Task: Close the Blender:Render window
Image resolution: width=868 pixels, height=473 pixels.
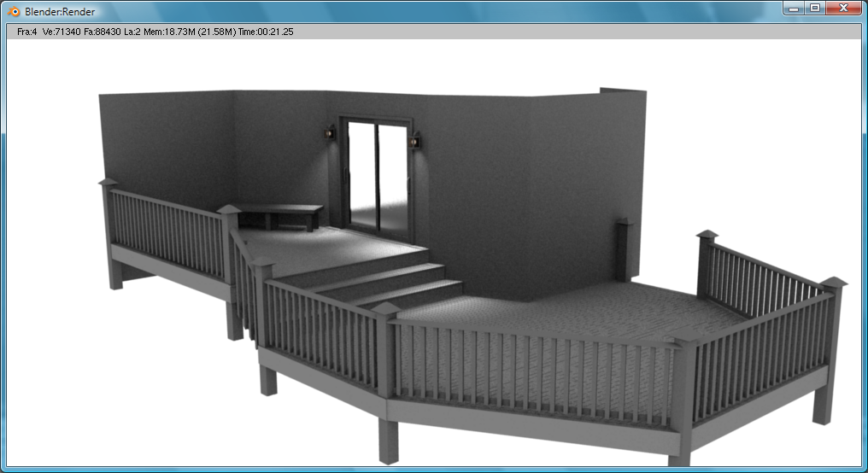Action: click(843, 9)
